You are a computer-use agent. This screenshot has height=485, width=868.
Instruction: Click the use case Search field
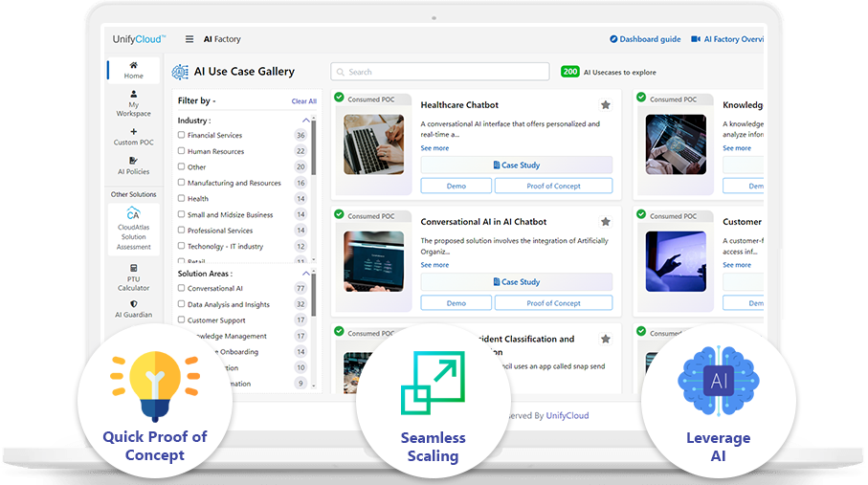(440, 72)
